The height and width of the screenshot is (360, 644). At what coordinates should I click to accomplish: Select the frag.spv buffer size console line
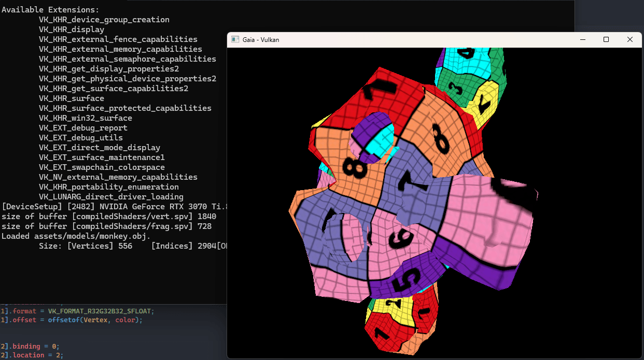(106, 226)
